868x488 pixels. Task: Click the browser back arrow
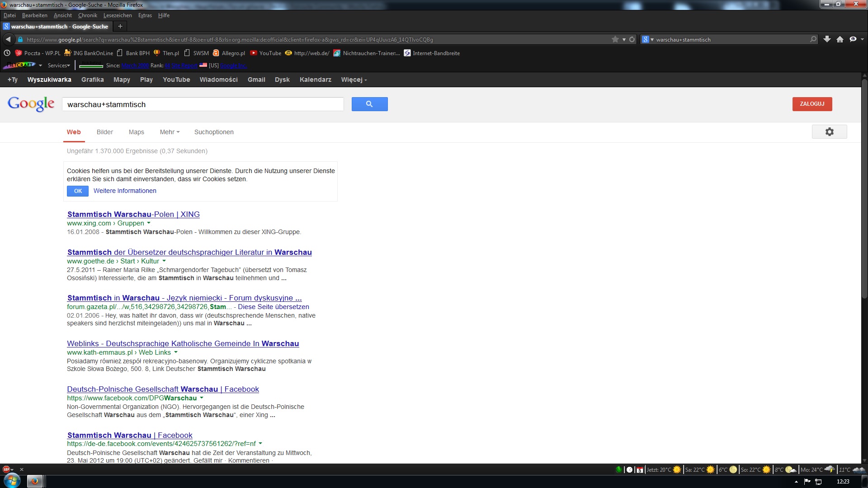pos(8,39)
